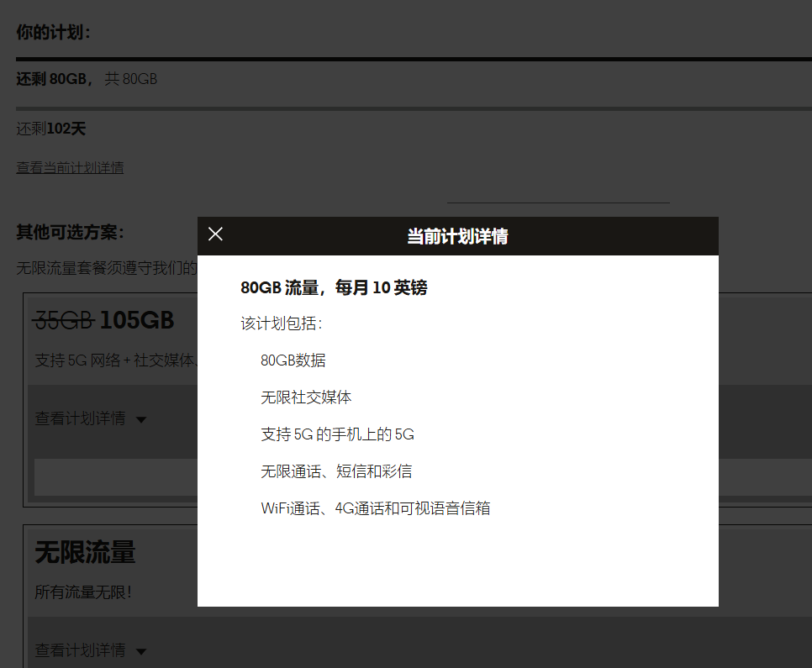Viewport: 812px width, 668px height.
Task: Open the 查看当前计划详情 link
Action: coord(70,167)
